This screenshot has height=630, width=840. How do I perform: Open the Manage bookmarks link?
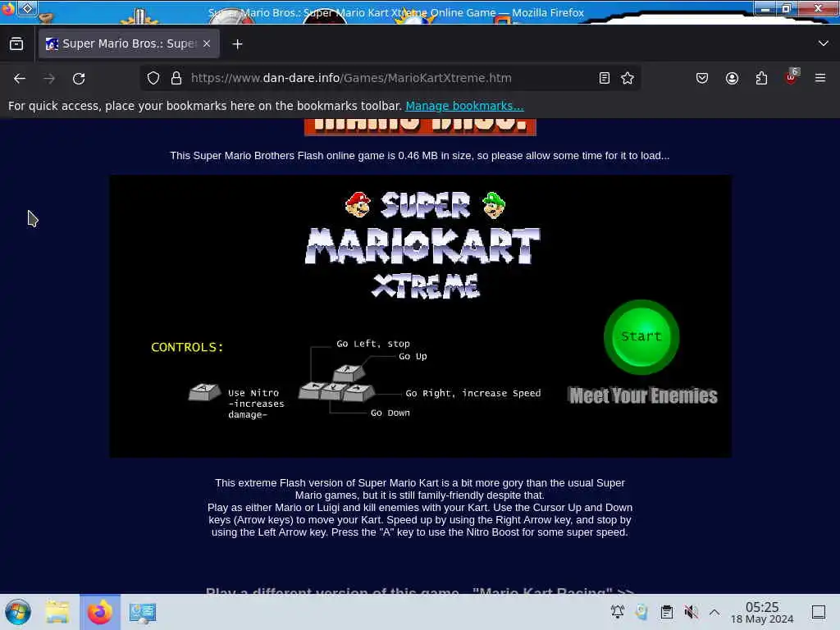coord(464,106)
